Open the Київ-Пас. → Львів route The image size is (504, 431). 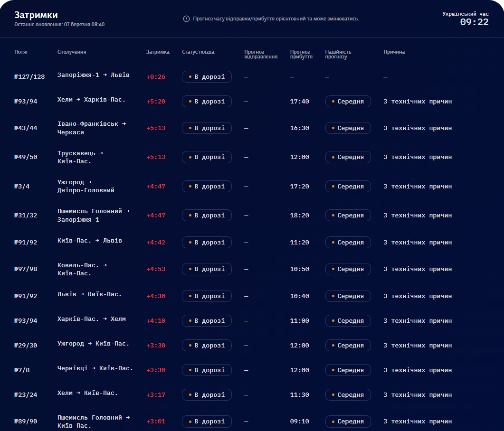[x=89, y=241]
